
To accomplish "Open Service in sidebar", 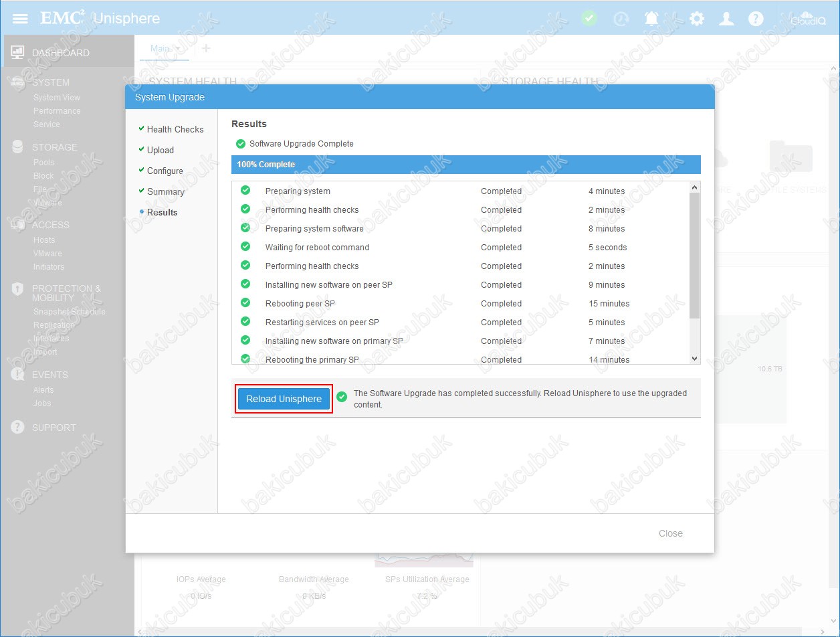I will 47,124.
